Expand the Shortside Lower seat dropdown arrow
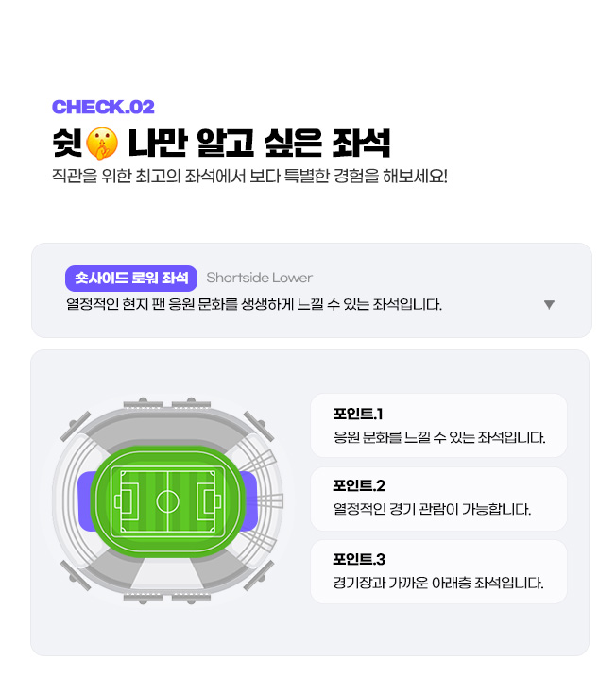Screen dimensions: 616x677 (x=549, y=304)
